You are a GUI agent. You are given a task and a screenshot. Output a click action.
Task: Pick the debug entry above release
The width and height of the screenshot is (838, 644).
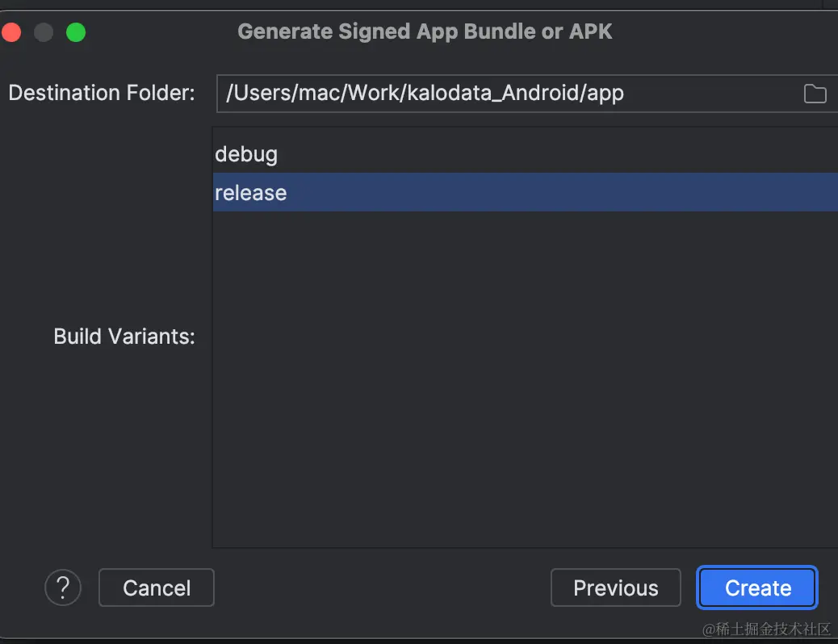525,154
